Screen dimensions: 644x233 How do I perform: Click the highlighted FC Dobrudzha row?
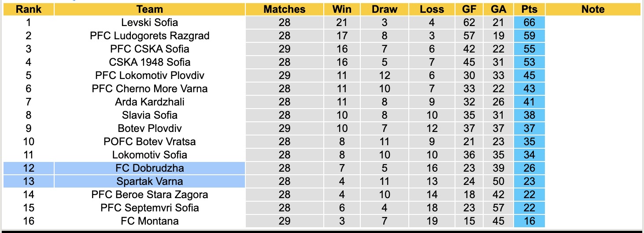(x=150, y=168)
